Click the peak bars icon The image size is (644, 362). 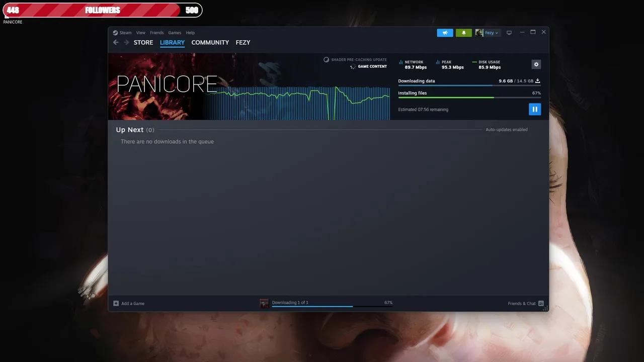point(438,62)
